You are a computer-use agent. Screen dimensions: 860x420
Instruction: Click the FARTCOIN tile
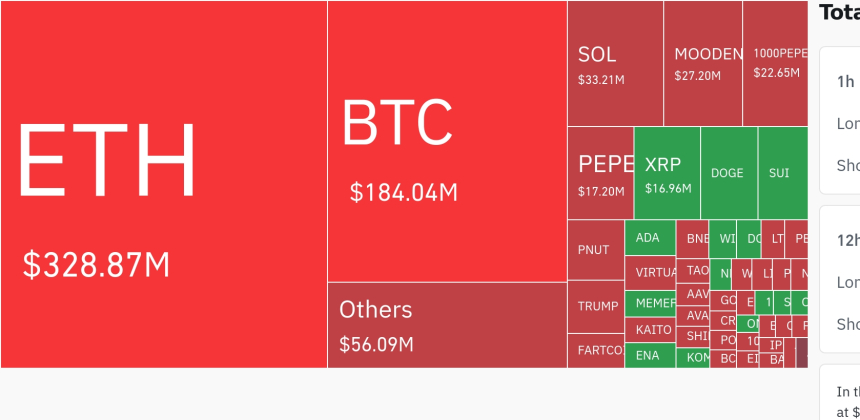point(595,350)
